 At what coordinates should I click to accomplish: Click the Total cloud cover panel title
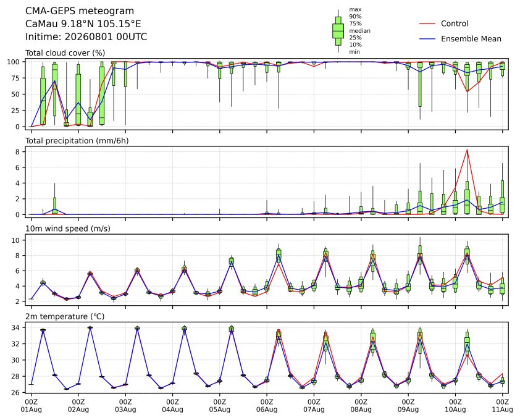tap(65, 53)
